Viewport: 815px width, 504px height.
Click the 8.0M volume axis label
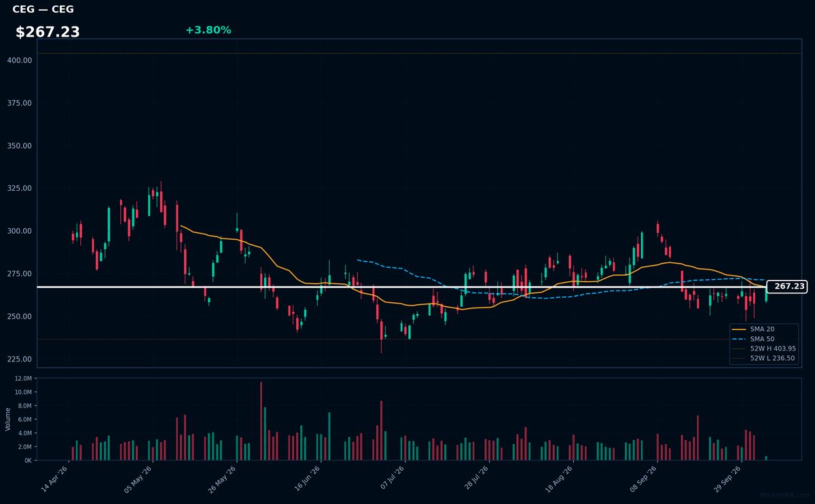(x=24, y=406)
